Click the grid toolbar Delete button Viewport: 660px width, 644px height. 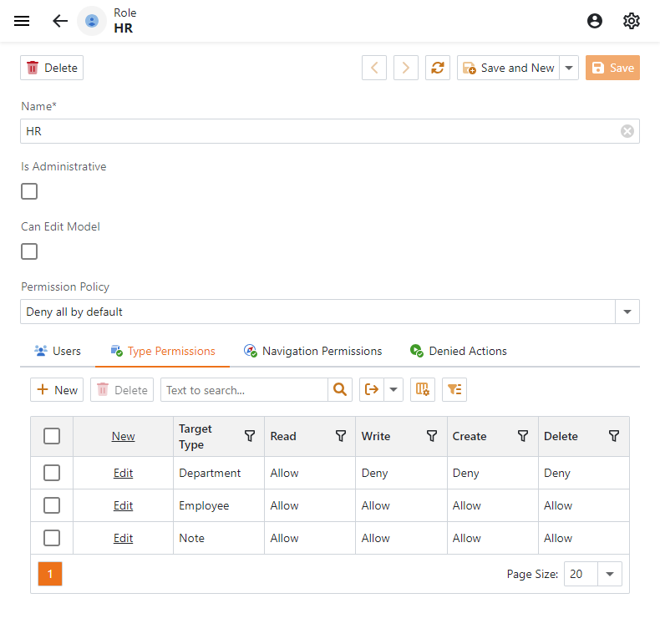coord(122,390)
